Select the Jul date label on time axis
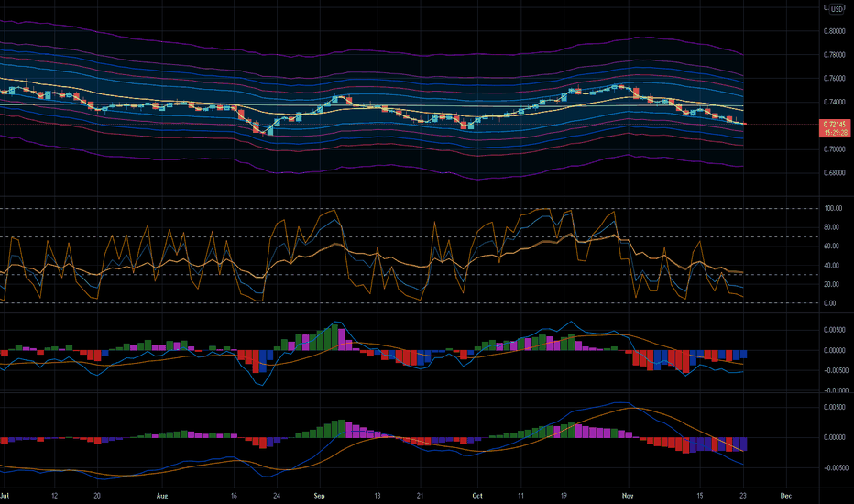This screenshot has width=854, height=504. coord(5,496)
